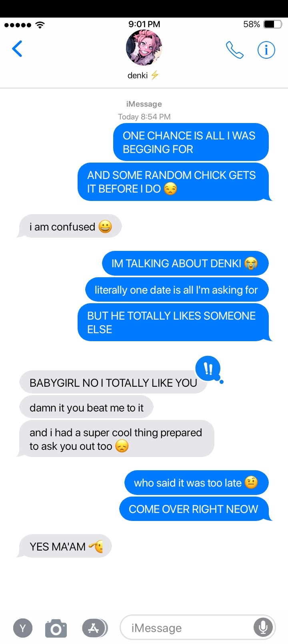The height and width of the screenshot is (644, 288).
Task: Open the contact info icon
Action: [266, 50]
